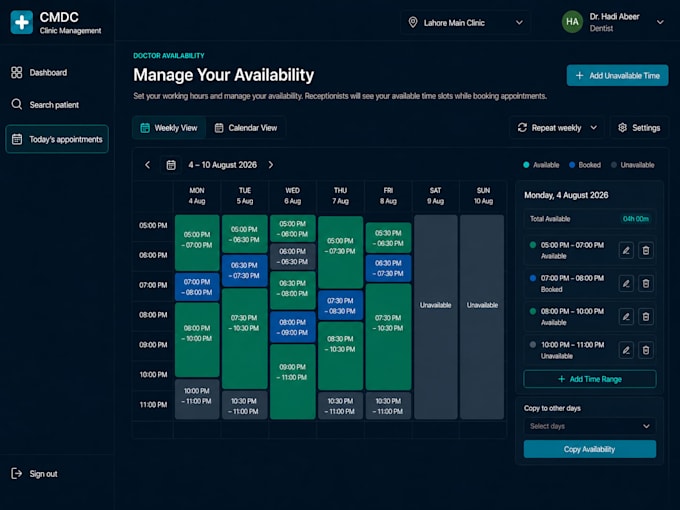Open the date picker calendar icon
The image size is (680, 510).
(171, 165)
